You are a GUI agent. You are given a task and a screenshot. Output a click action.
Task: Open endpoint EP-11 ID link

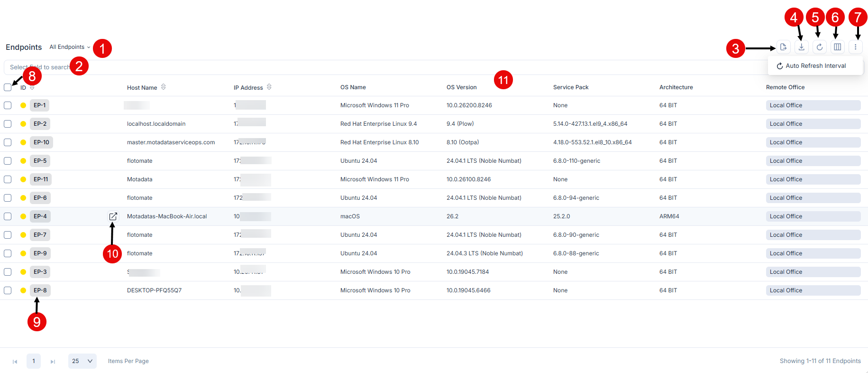[x=41, y=179]
